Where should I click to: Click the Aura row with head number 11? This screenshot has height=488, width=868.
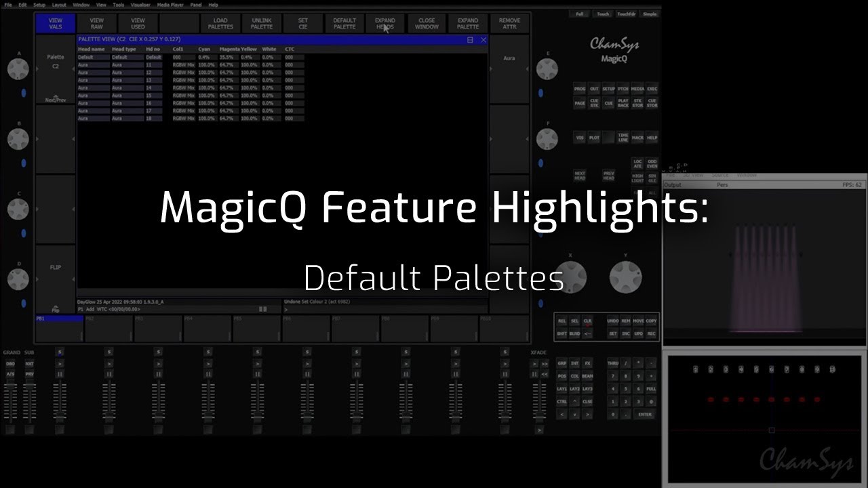click(x=191, y=65)
